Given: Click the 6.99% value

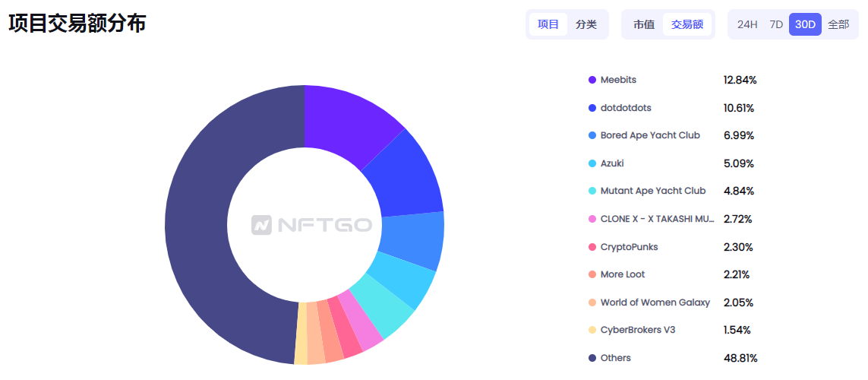Looking at the screenshot, I should pyautogui.click(x=738, y=136).
